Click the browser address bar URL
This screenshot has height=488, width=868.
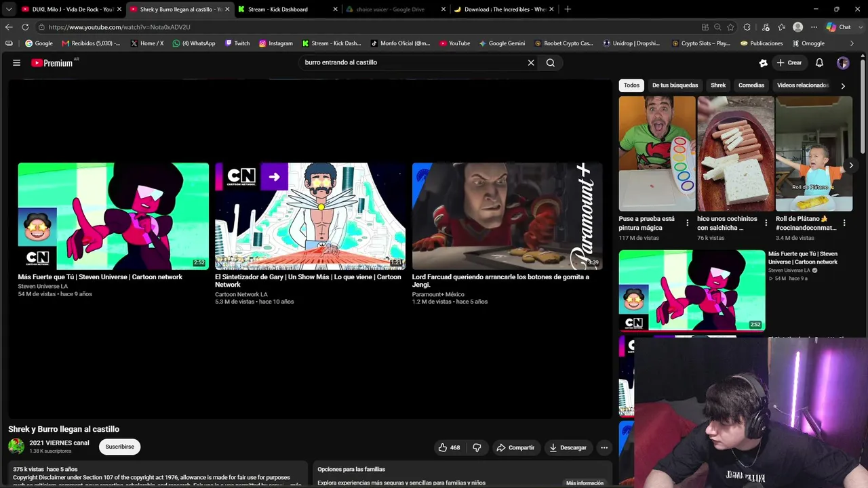119,27
